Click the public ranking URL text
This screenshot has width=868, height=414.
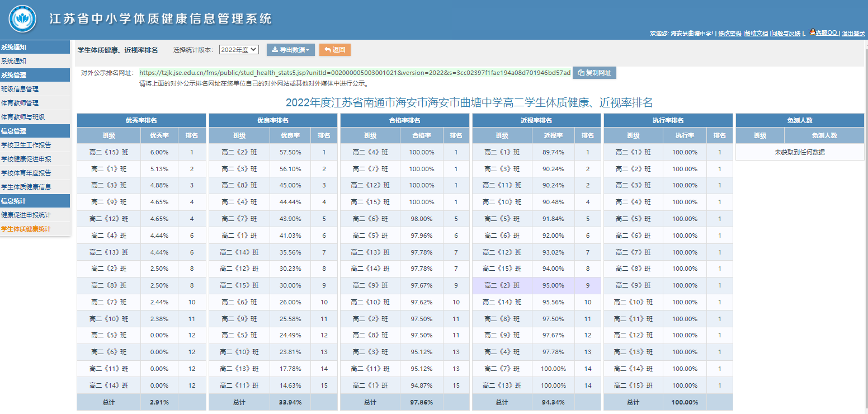355,73
